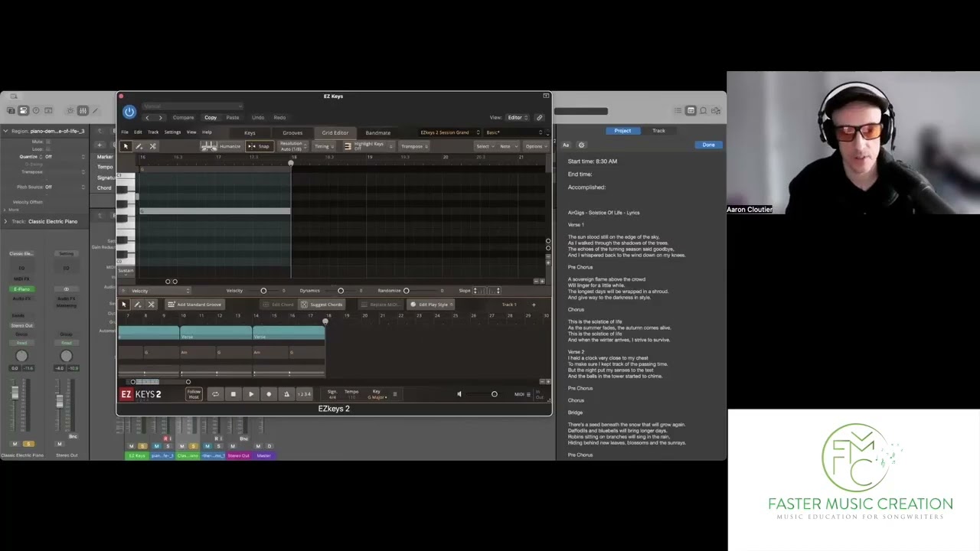This screenshot has width=980, height=551.
Task: Click the Stop button in EZ Keys transport
Action: [x=233, y=394]
